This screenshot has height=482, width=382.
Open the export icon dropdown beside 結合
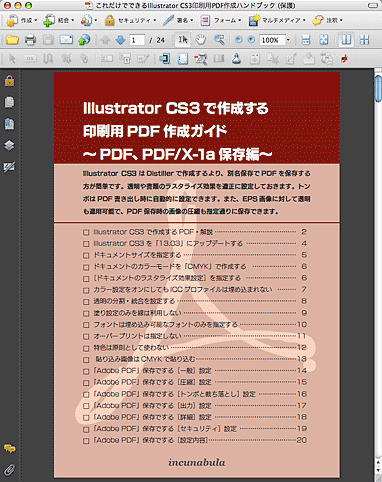89,21
